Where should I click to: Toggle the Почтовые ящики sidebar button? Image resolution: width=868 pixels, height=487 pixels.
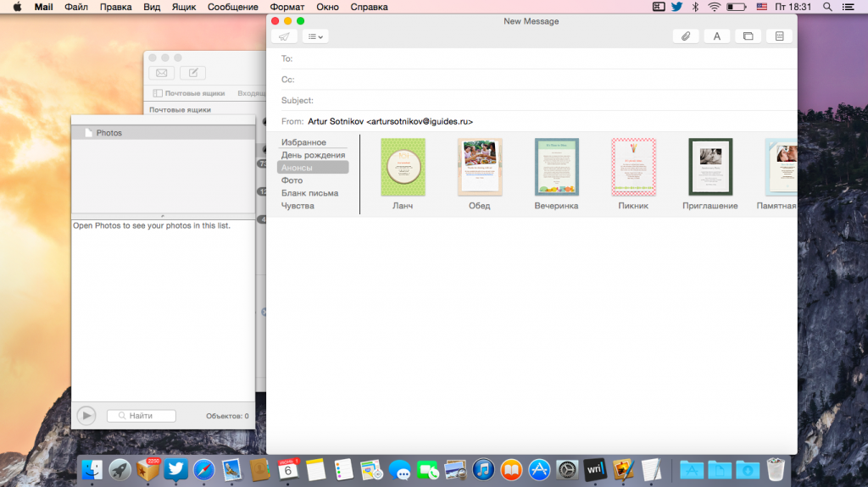coord(188,93)
